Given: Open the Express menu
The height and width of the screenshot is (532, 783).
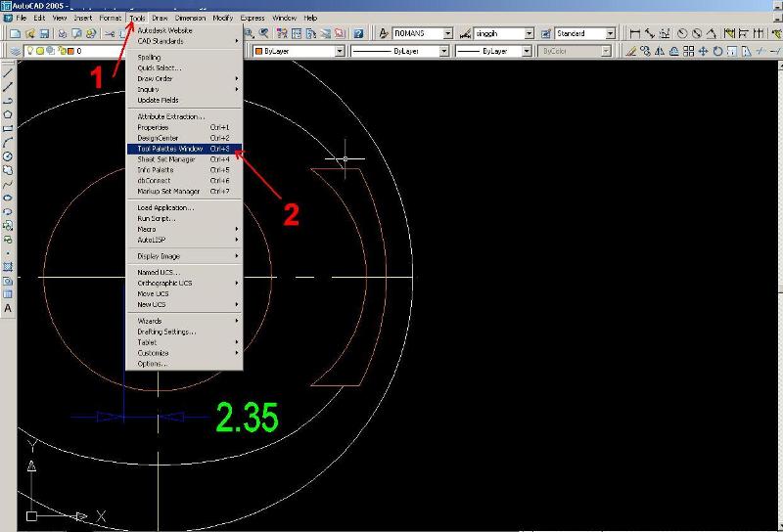Looking at the screenshot, I should tap(253, 18).
